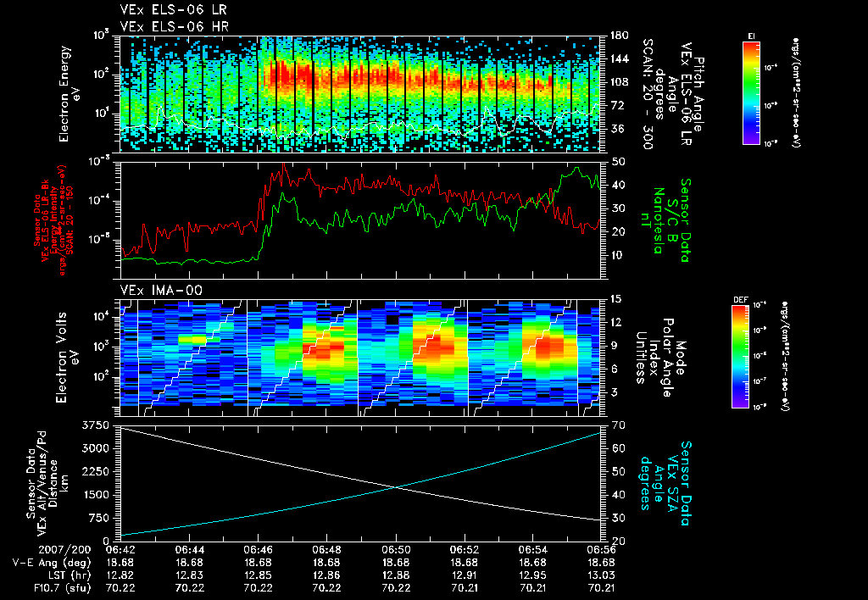Click the IMA-00 ion spectrogram panel
868x600 pixels.
(x=361, y=358)
